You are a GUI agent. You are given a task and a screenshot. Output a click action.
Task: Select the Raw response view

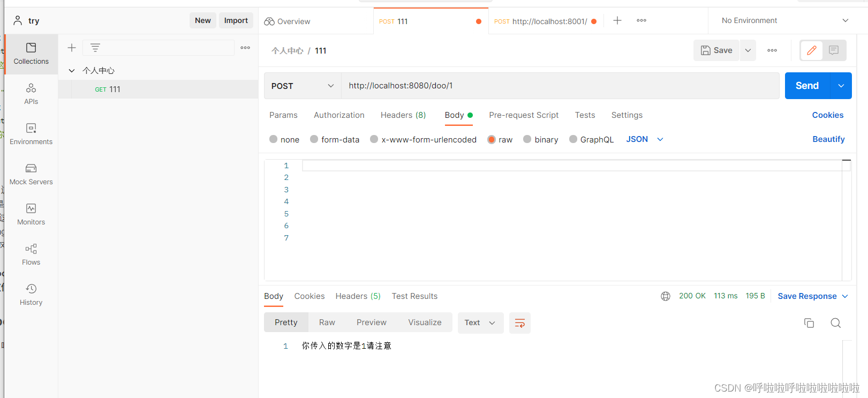point(327,322)
